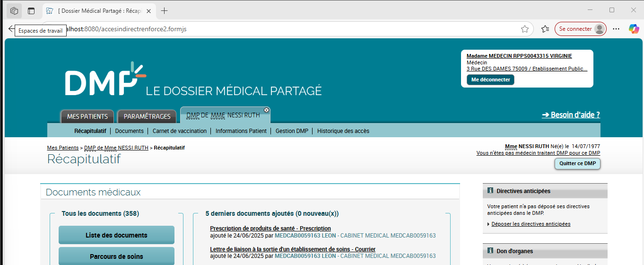Bookmark page with the star icon

(x=525, y=29)
